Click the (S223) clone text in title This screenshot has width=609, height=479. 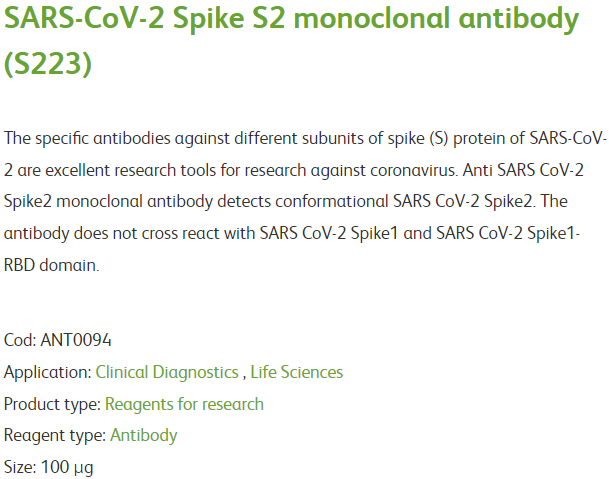[x=48, y=63]
